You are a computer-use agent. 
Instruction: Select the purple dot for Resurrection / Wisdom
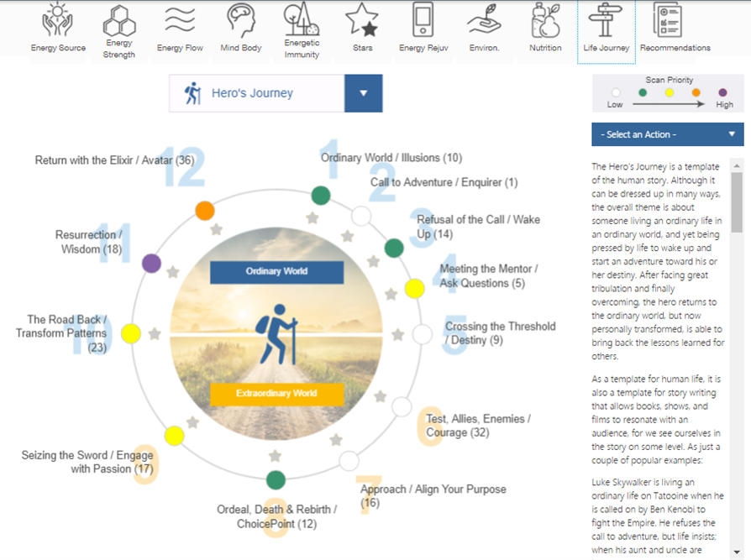point(151,264)
